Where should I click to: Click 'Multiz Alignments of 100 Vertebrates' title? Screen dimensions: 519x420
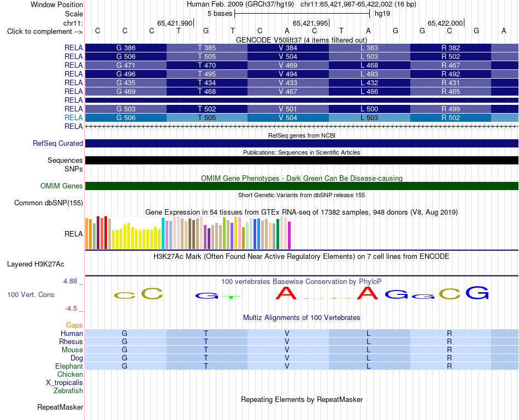click(x=302, y=318)
